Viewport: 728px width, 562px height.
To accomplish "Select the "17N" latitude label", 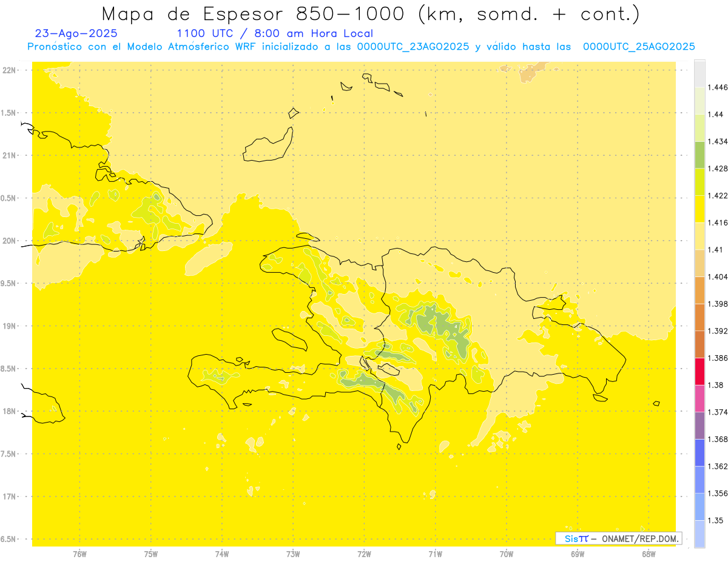I will tap(10, 497).
